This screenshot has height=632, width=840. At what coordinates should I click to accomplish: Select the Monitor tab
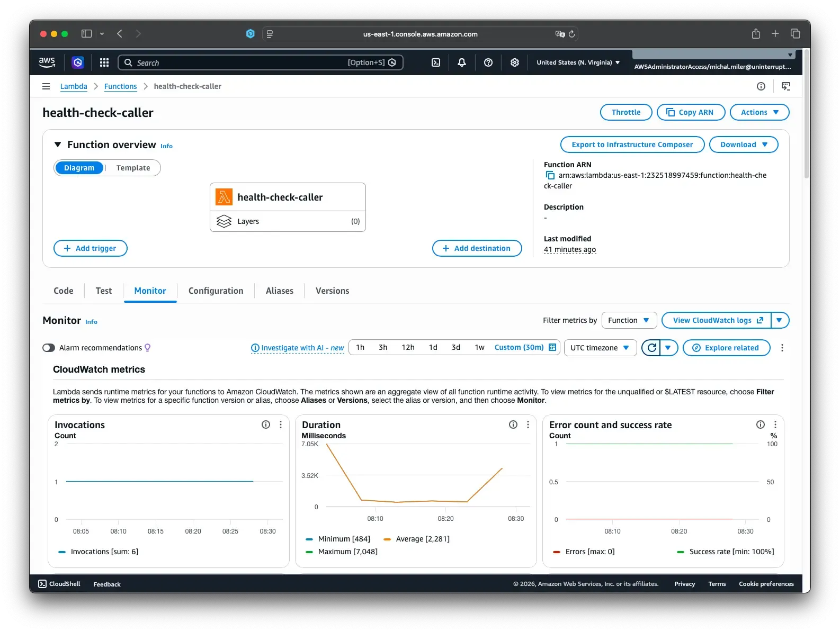pyautogui.click(x=150, y=291)
